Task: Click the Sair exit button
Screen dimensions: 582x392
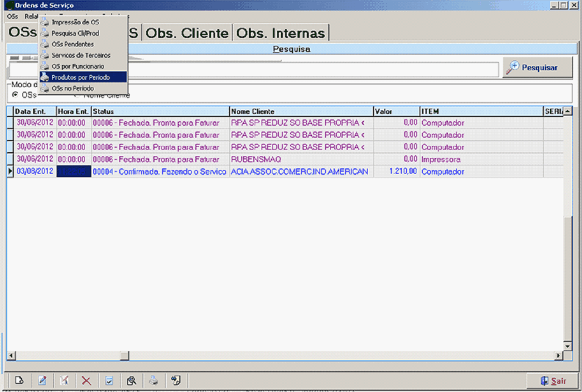Action: 552,381
